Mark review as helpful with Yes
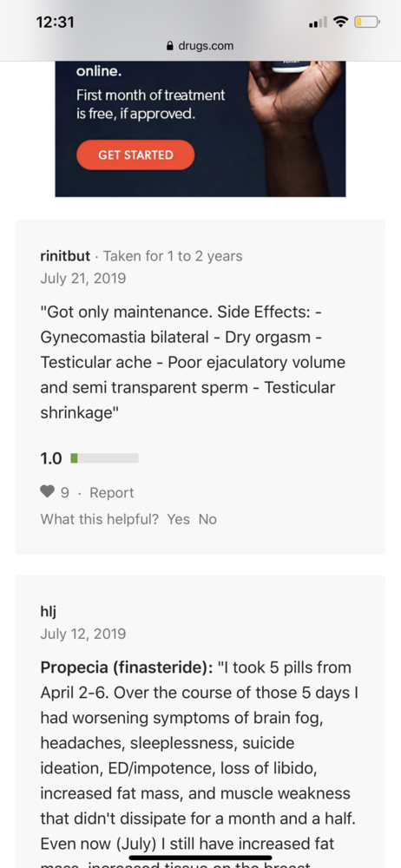 pos(178,519)
